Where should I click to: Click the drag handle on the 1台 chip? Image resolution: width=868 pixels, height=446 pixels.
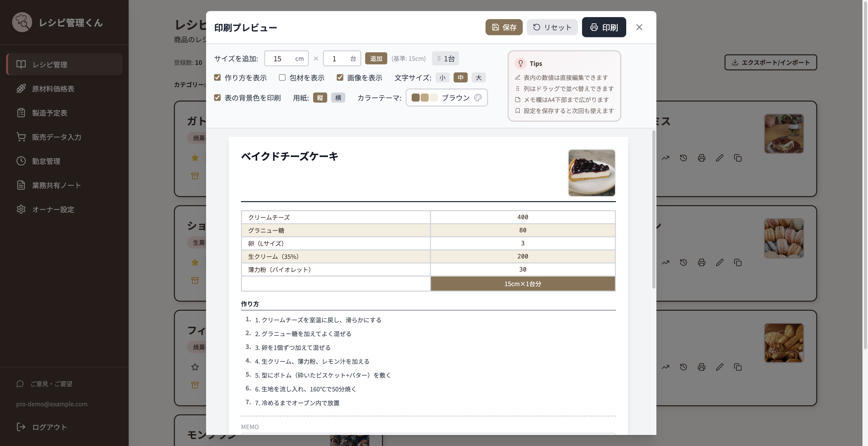[439, 59]
